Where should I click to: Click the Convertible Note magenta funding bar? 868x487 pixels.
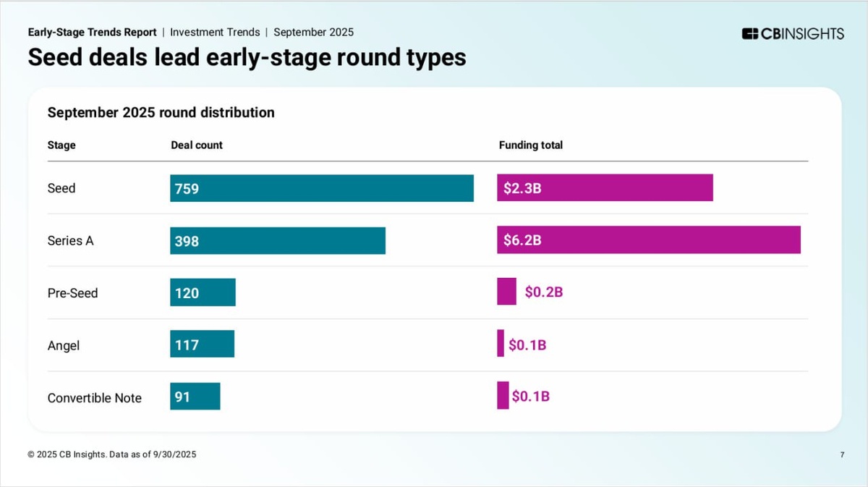pyautogui.click(x=503, y=396)
